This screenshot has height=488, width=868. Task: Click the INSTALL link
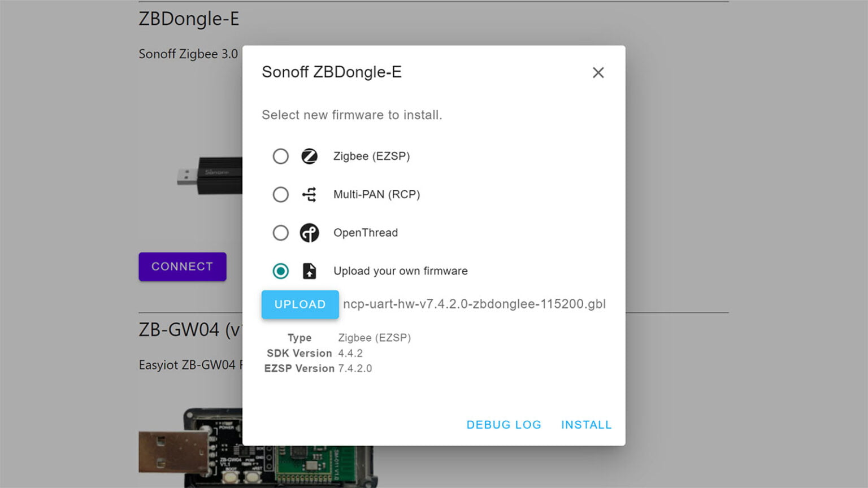coord(587,424)
